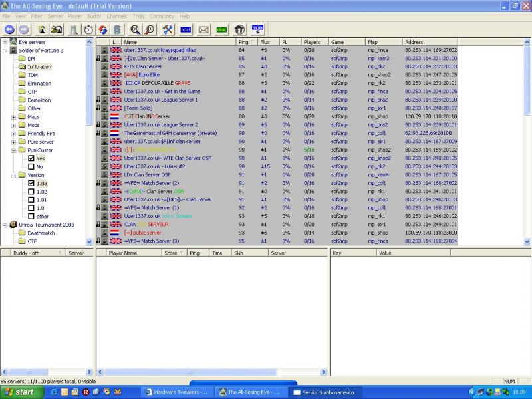Sort the server list by Ping column
This screenshot has height=399, width=532.
pos(244,42)
